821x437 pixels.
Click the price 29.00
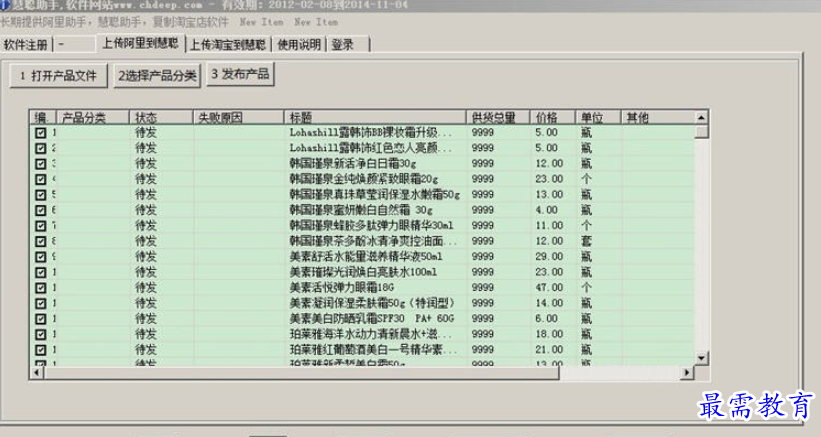(549, 256)
